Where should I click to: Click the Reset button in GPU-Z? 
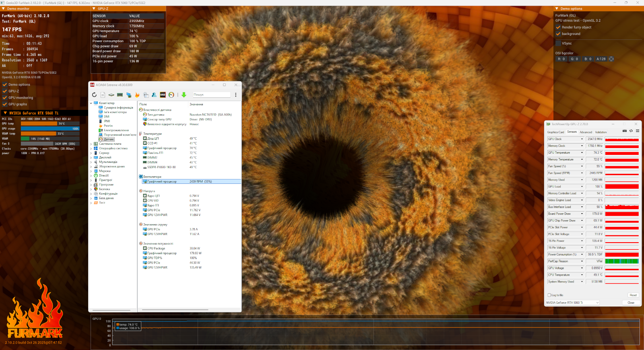633,295
